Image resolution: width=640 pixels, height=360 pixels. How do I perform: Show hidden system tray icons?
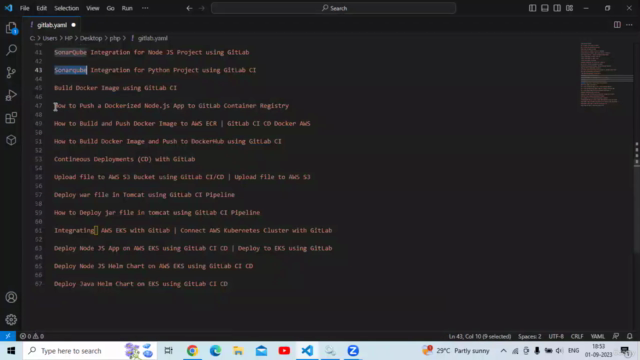coord(503,351)
